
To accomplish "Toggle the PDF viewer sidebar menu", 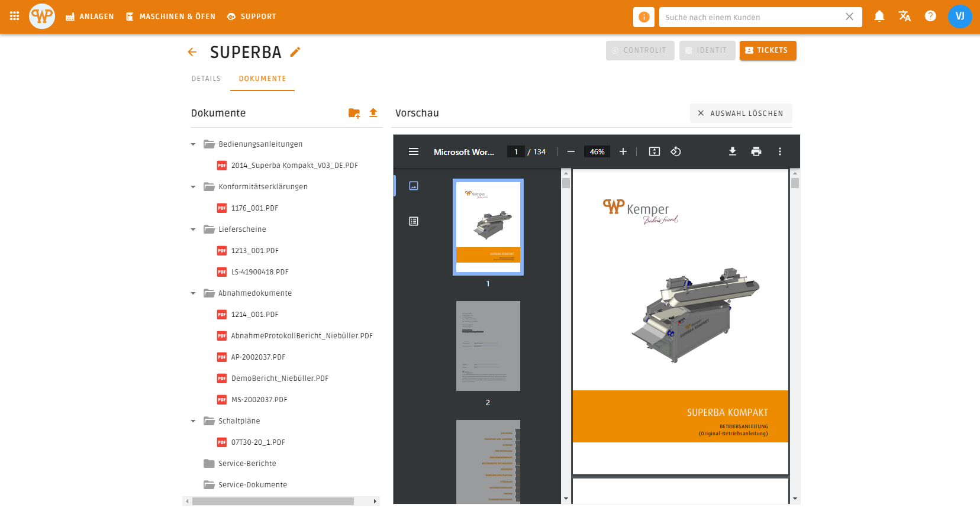I will coord(414,151).
